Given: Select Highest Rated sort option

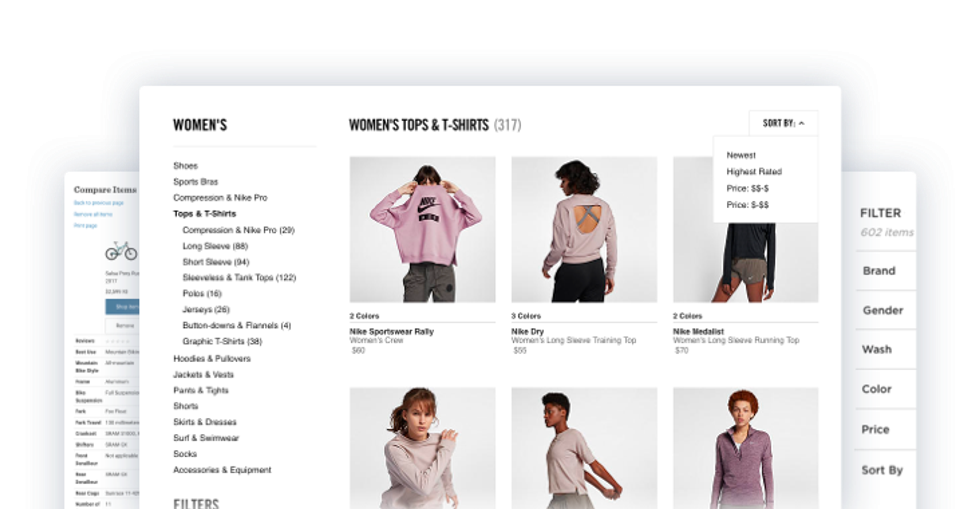Looking at the screenshot, I should click(754, 172).
